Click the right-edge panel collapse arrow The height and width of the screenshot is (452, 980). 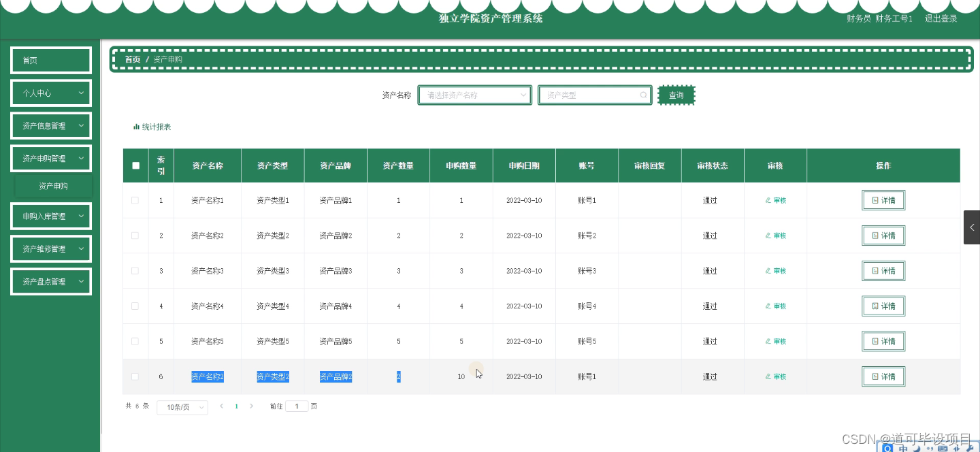pos(971,227)
